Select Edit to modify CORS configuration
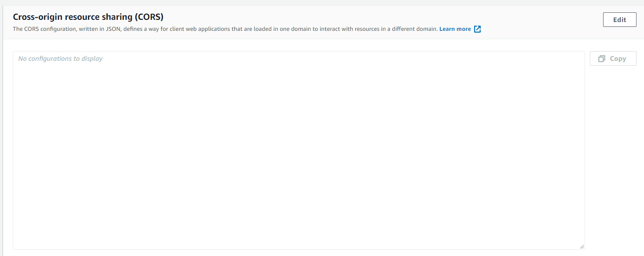Viewport: 644px width, 256px height. tap(619, 19)
